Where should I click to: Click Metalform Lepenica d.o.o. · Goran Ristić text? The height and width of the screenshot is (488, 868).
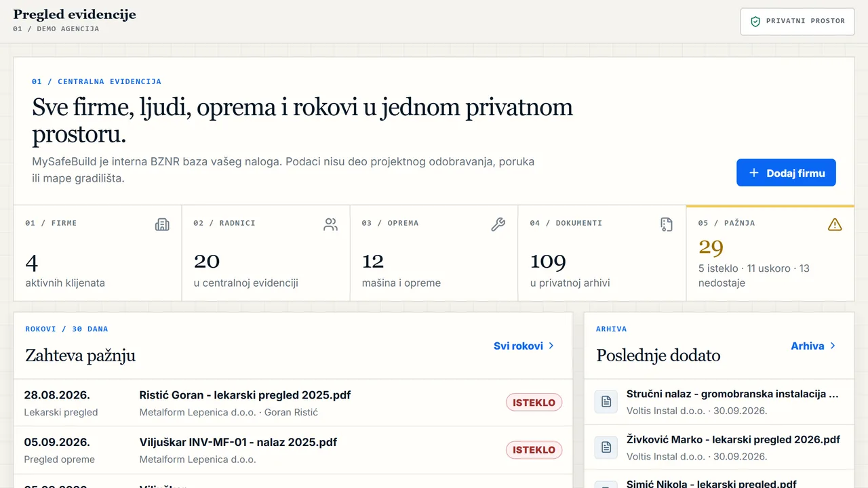tap(229, 412)
